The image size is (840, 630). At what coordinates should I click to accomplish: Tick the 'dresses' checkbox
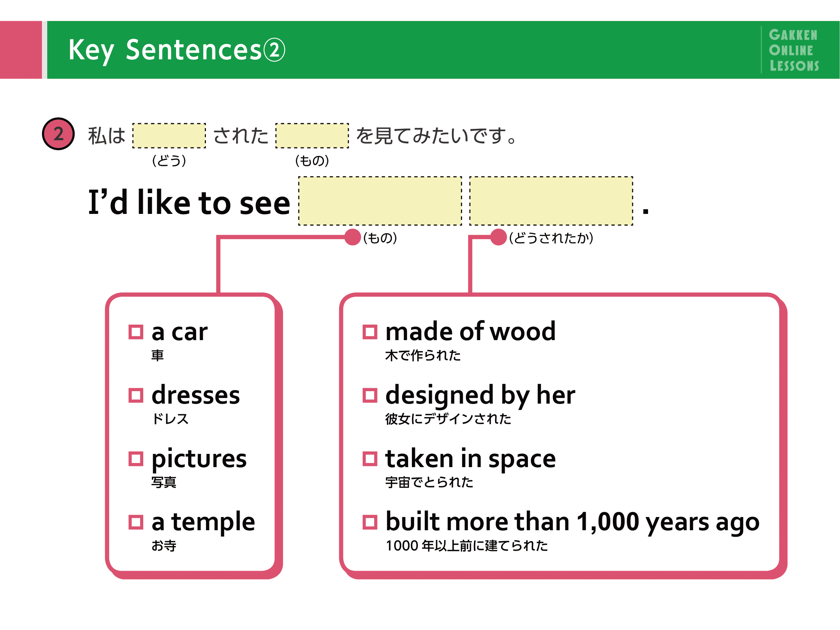click(x=136, y=395)
